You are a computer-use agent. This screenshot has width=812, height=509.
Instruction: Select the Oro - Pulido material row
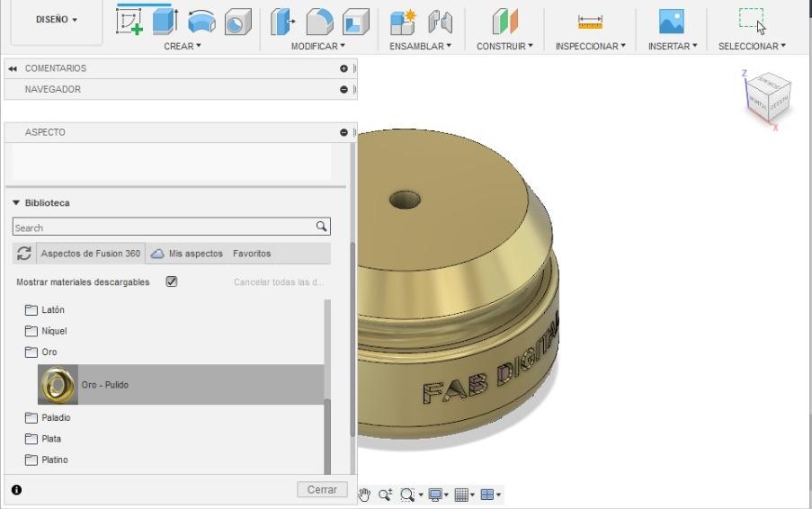pos(181,384)
